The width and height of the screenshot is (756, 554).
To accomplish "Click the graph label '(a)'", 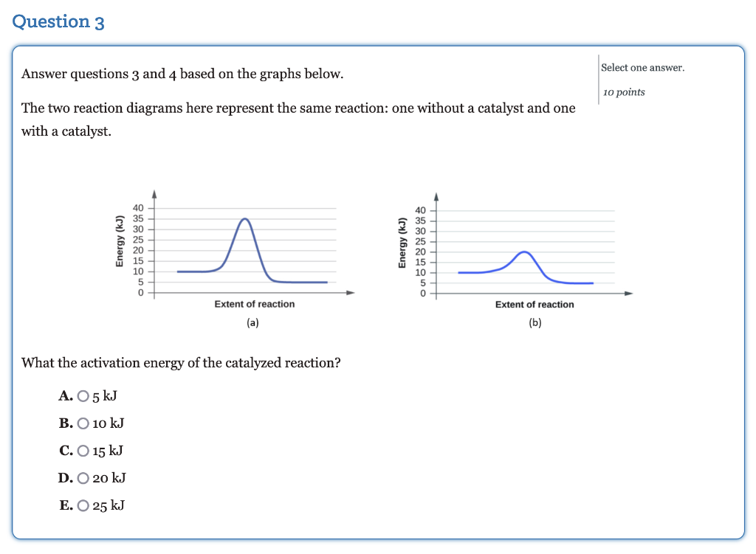I will pyautogui.click(x=252, y=322).
